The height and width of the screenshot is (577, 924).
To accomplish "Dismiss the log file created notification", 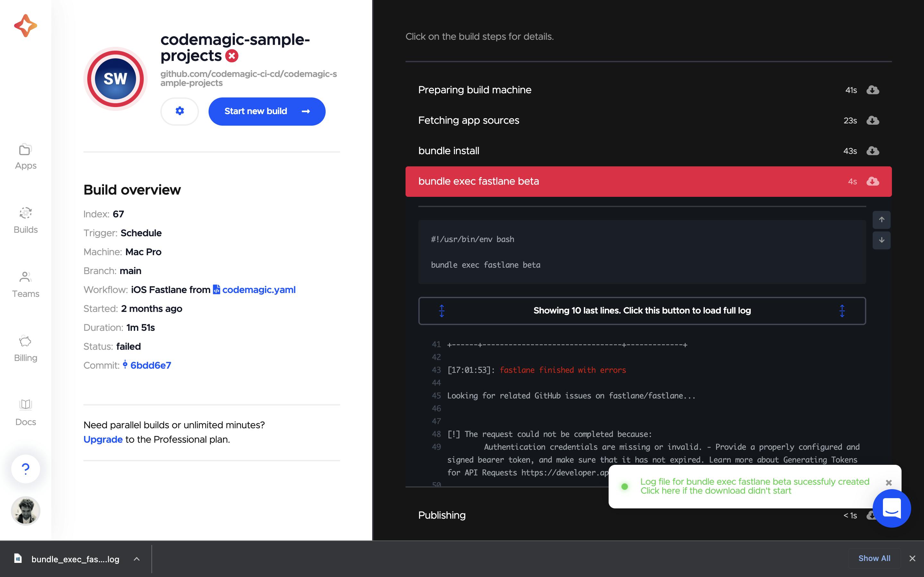I will point(888,483).
